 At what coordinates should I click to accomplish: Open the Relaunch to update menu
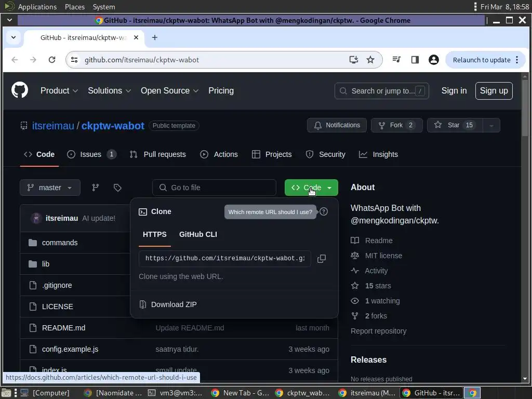tap(485, 60)
